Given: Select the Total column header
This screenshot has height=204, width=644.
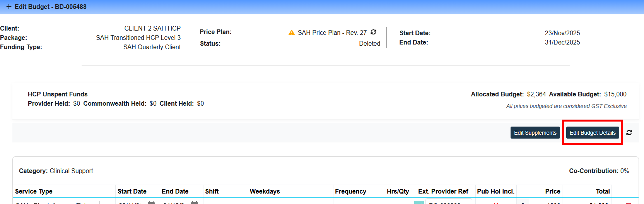Looking at the screenshot, I should pos(603,191).
